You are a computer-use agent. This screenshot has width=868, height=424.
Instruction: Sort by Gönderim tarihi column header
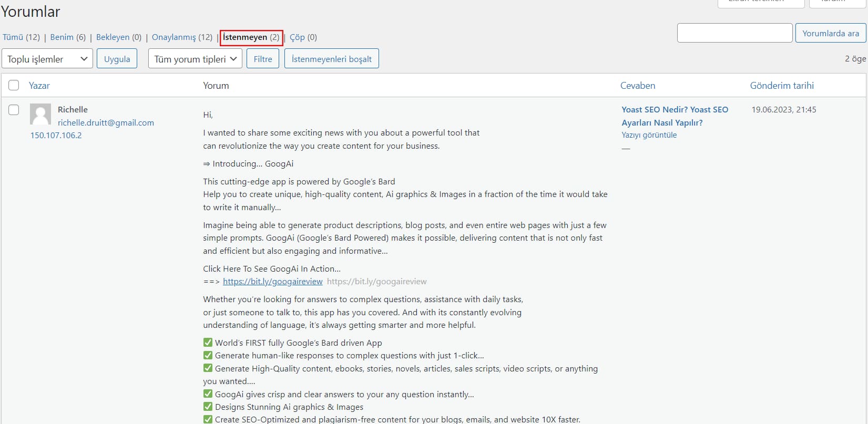782,85
